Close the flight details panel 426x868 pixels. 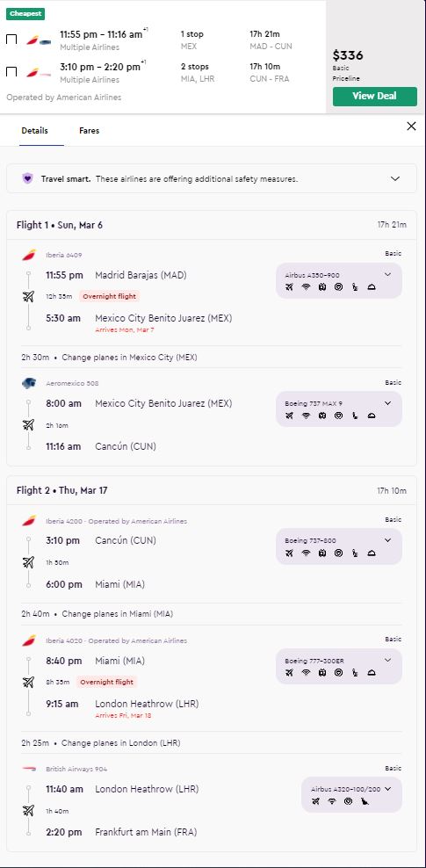pyautogui.click(x=411, y=127)
